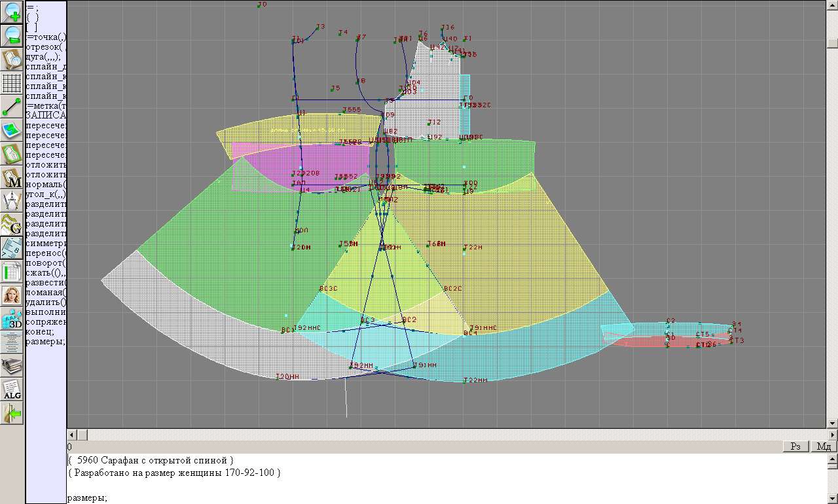This screenshot has width=838, height=504.
Task: Click the ALG algorithm document icon
Action: 12,389
